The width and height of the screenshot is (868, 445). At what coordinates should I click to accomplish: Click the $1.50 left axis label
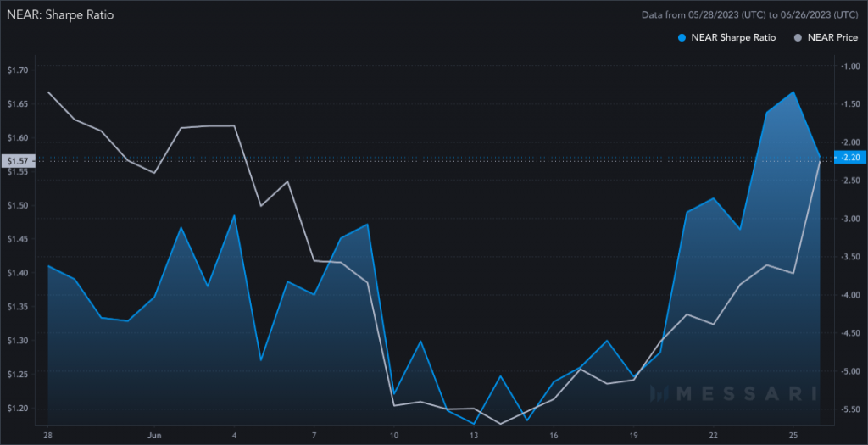point(18,205)
